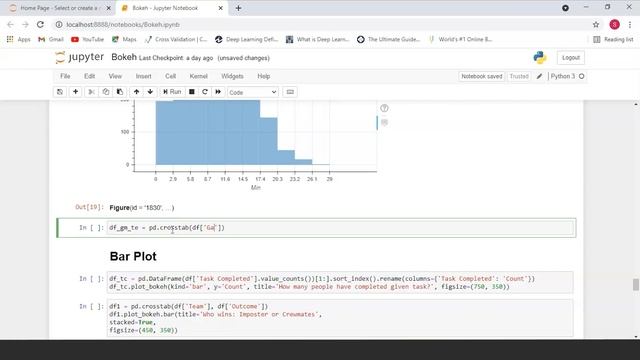Open the Widgets menu
The width and height of the screenshot is (640, 360).
coord(232,76)
